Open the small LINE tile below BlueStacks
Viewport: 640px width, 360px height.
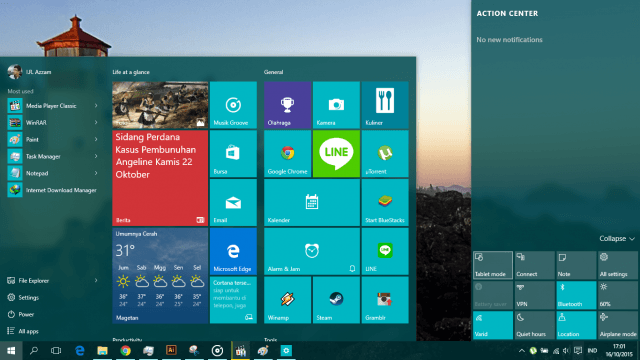(385, 251)
